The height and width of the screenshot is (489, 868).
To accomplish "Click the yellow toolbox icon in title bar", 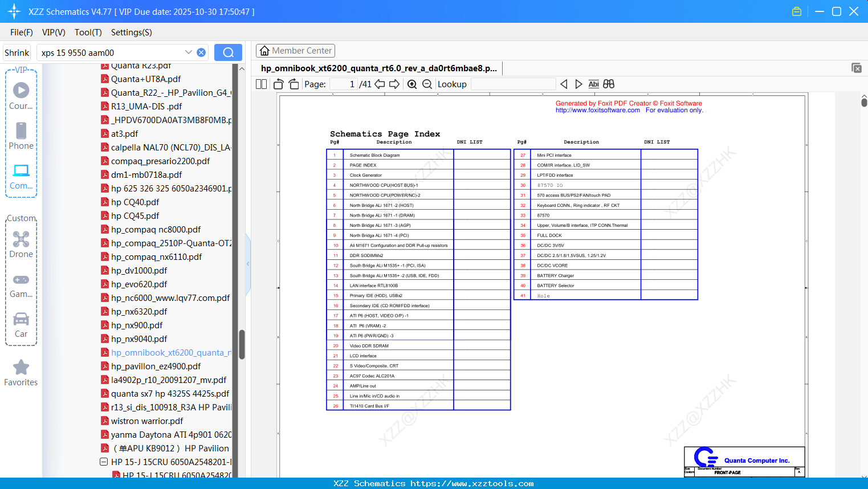I will 797,11.
